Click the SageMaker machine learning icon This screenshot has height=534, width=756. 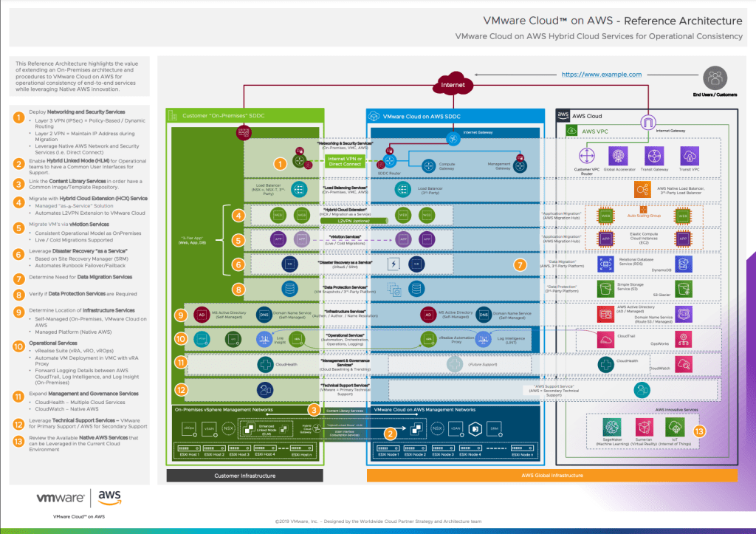point(612,426)
